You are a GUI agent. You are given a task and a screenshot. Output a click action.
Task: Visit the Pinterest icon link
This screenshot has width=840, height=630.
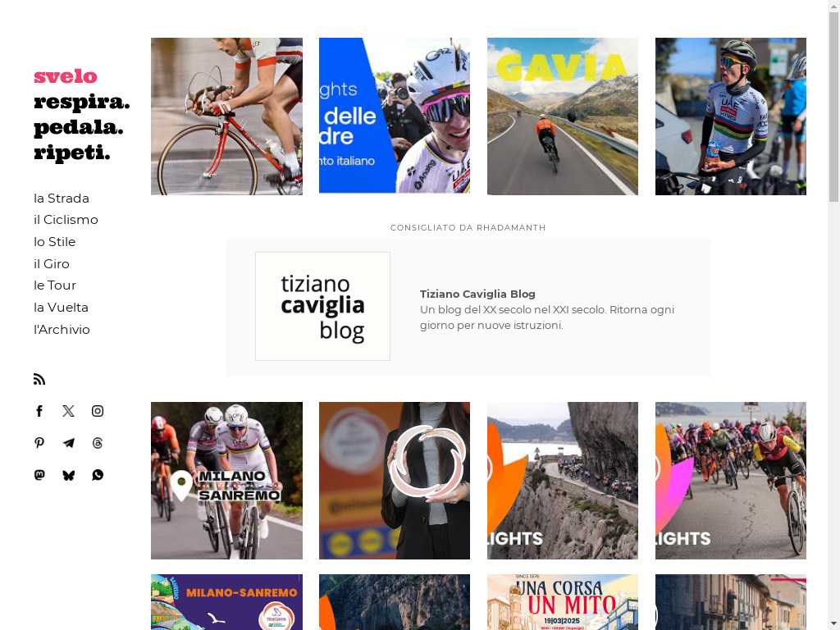(39, 443)
